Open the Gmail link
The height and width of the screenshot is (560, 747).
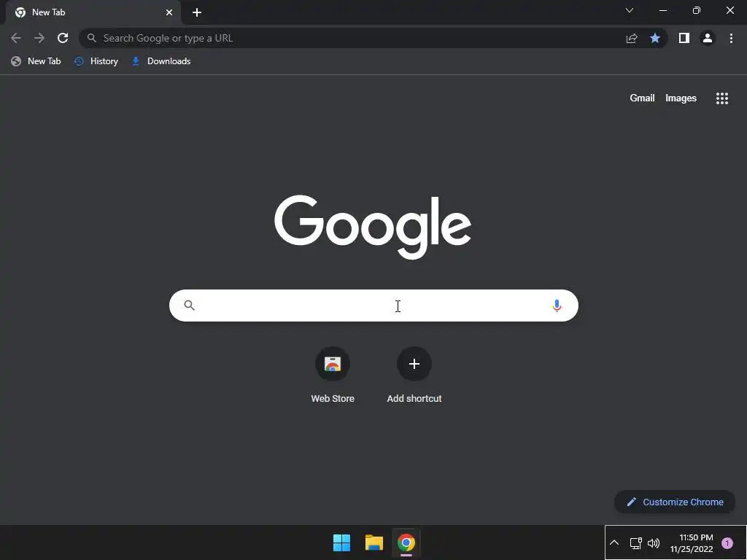coord(642,98)
